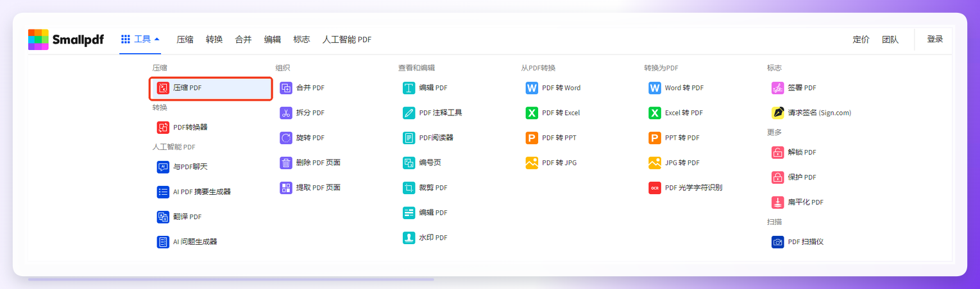Select 编辑 in the top navigation bar
This screenshot has width=980, height=289.
[273, 39]
